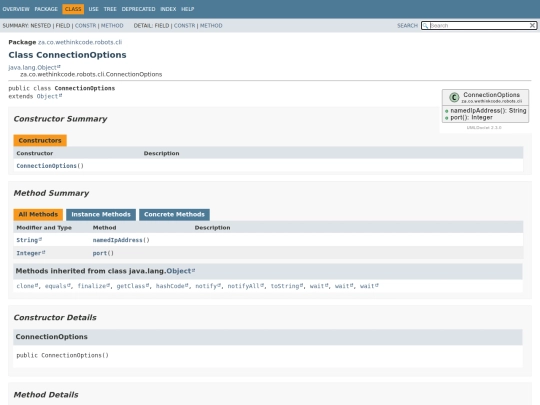Open inherited hashCode method link
The width and height of the screenshot is (540, 405).
point(172,286)
